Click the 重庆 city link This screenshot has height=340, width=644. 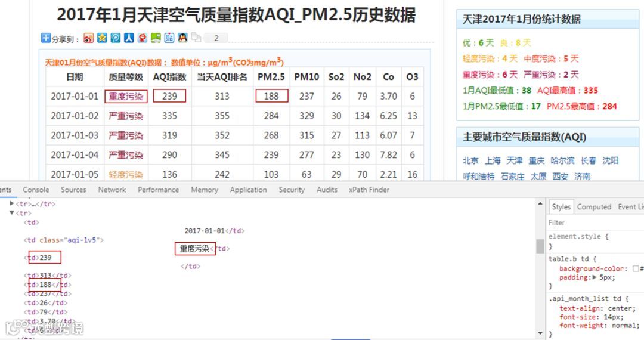[x=537, y=160]
